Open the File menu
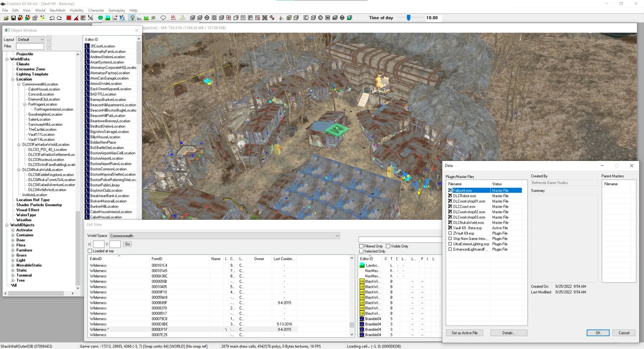 click(x=5, y=10)
